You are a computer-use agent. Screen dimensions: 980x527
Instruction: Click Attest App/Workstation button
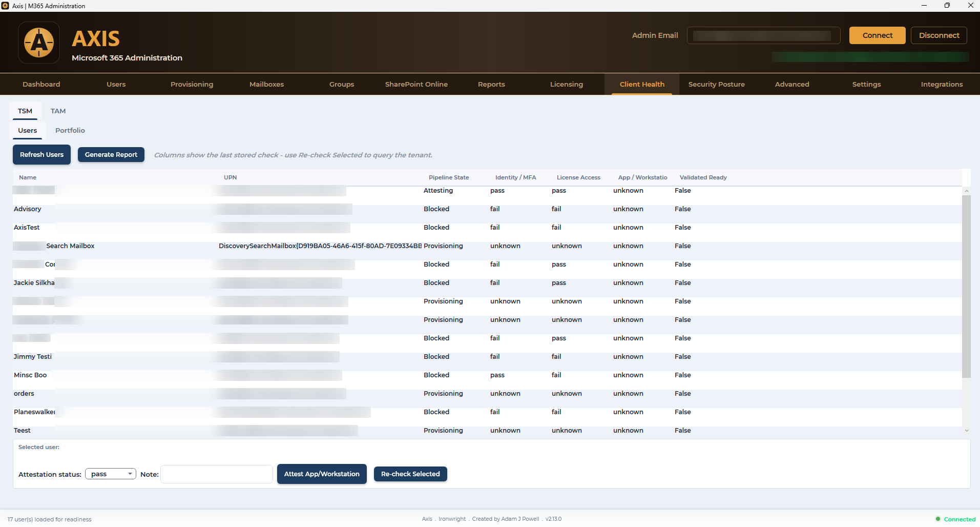click(x=322, y=474)
